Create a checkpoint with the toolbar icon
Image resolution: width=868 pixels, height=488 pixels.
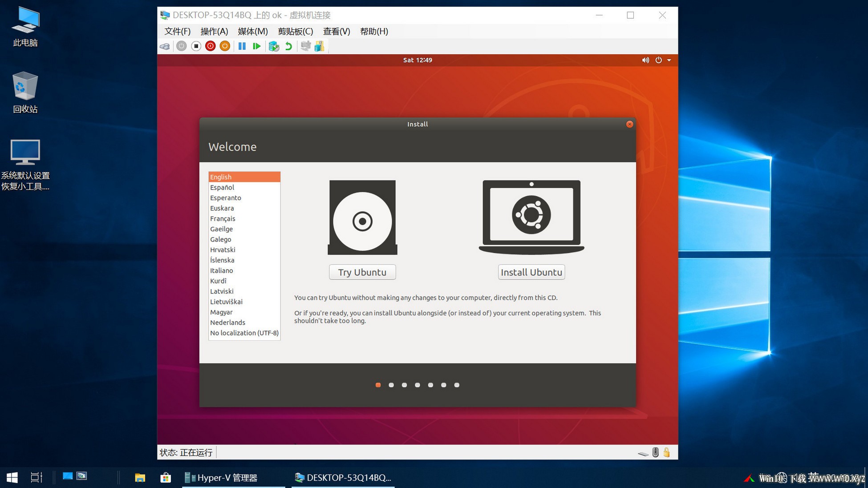(274, 46)
